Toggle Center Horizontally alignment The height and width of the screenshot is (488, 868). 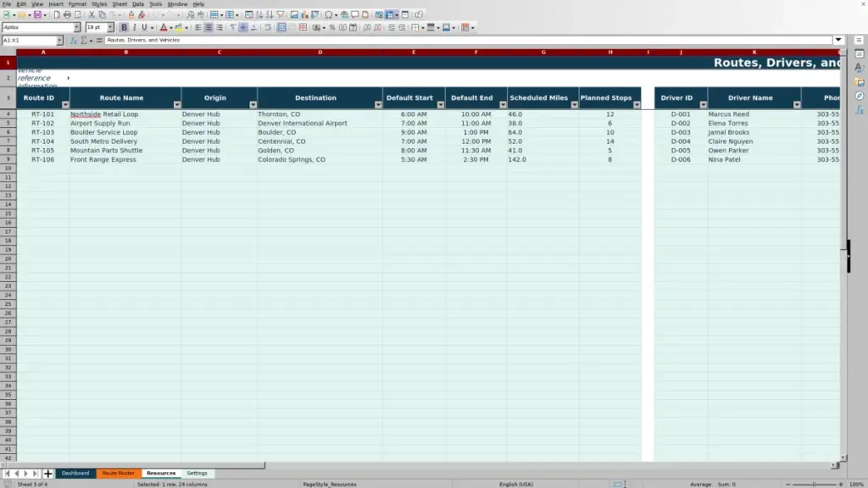209,28
